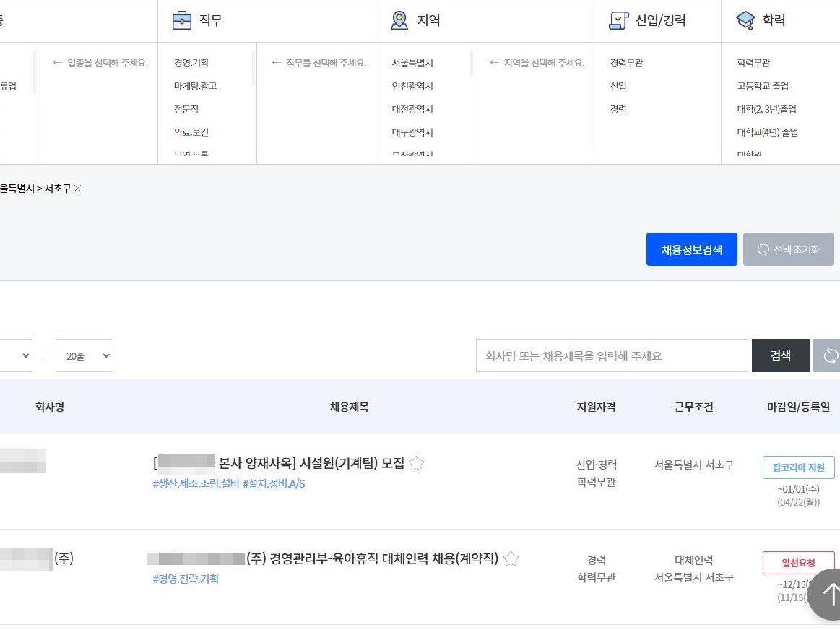The image size is (840, 630).
Task: Click the graduation cap icon beside 학력
Action: coord(745,20)
